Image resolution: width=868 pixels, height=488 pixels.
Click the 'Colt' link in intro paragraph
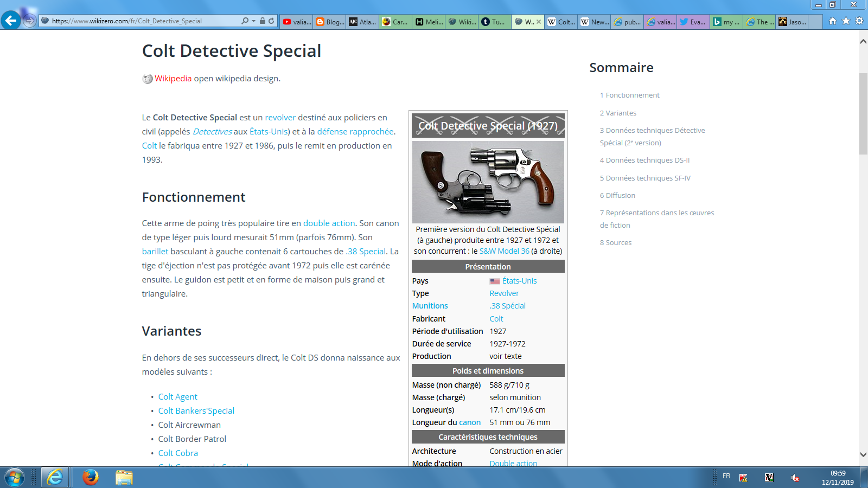click(149, 145)
